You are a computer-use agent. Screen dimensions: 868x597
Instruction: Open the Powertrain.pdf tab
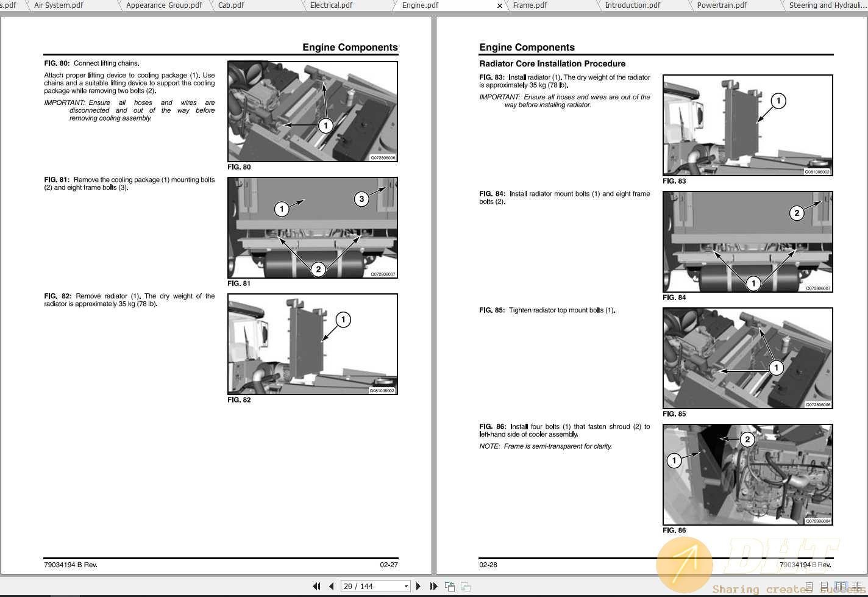pos(722,5)
